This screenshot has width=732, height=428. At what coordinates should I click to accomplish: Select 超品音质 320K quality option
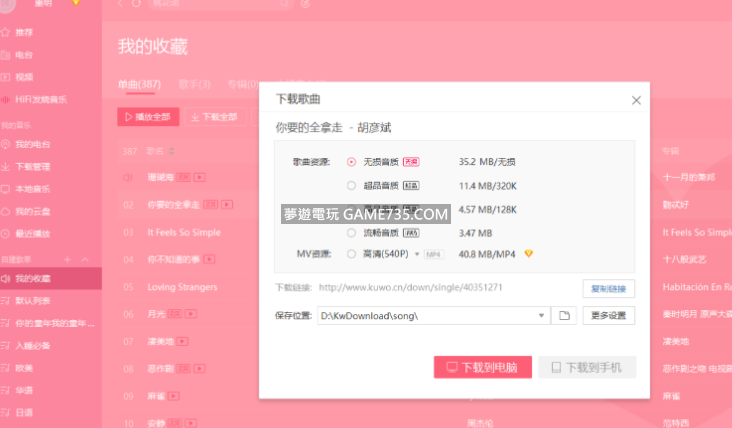pos(351,185)
